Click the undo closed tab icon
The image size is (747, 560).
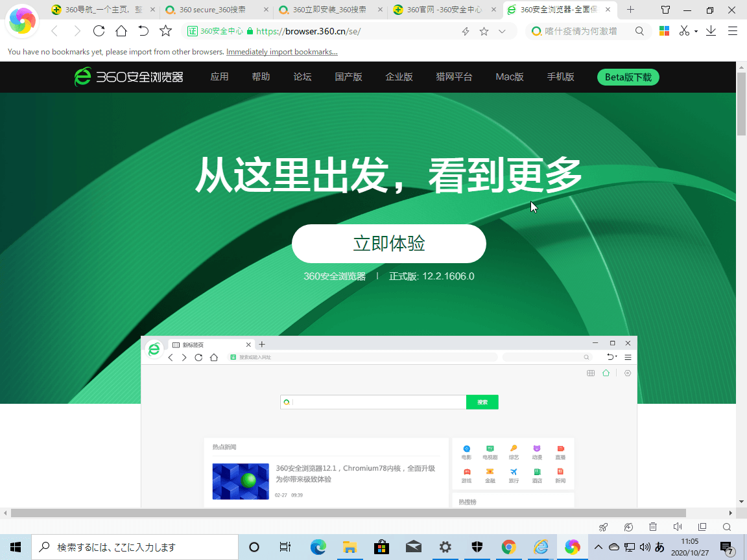(143, 31)
